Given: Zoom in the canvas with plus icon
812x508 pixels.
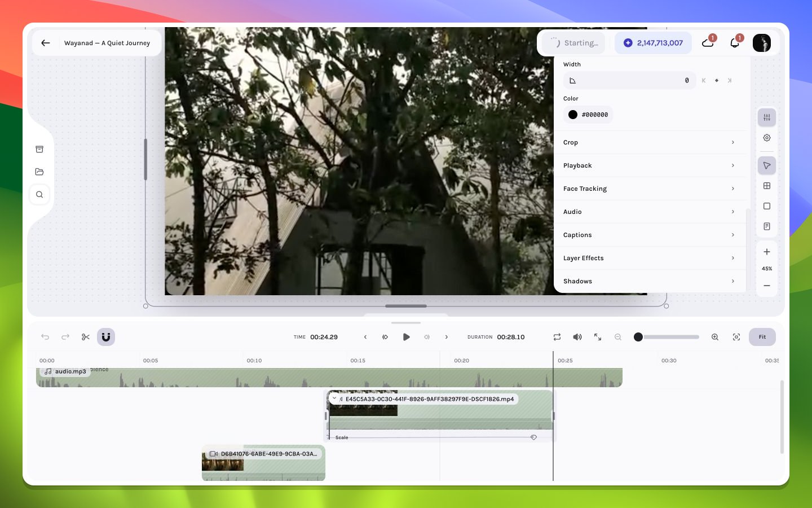Looking at the screenshot, I should (767, 252).
